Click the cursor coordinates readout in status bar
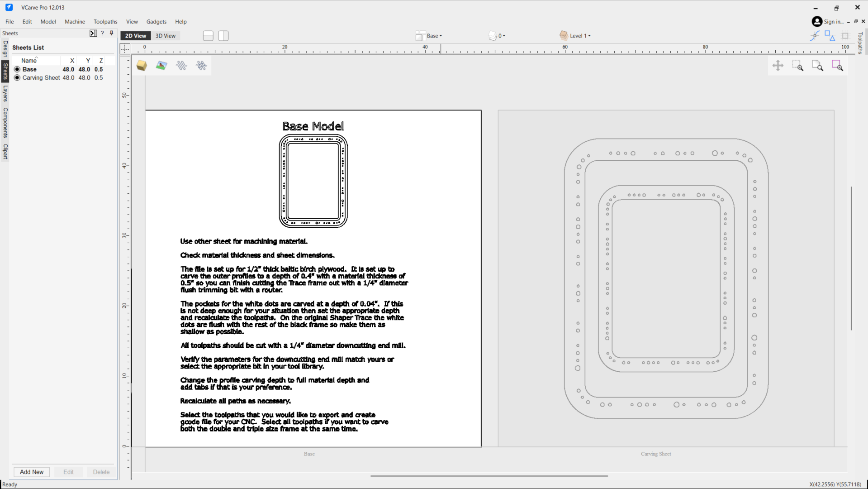This screenshot has width=868, height=489. 835,484
